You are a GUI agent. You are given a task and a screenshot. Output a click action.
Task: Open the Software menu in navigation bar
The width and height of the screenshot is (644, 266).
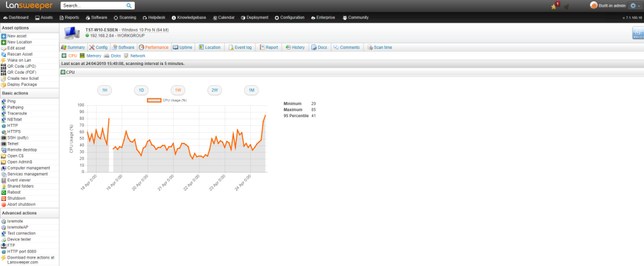(x=96, y=17)
